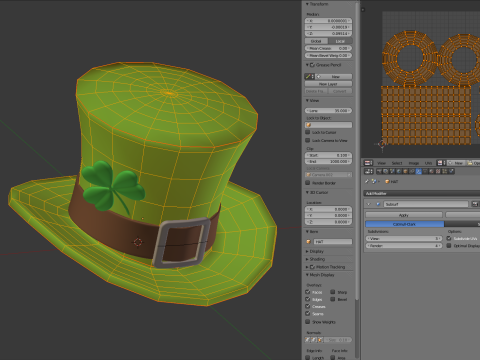
Task: Click the grease pencil draw icon
Action: 308,76
